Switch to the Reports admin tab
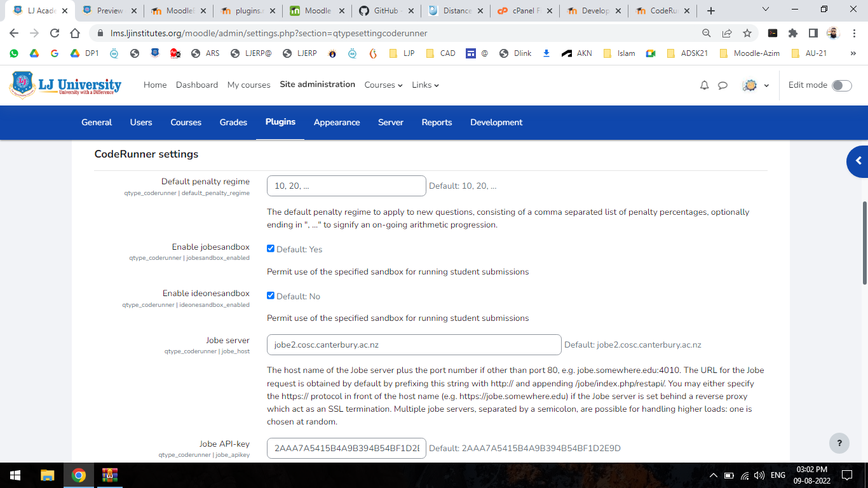The width and height of the screenshot is (868, 488). pos(437,123)
